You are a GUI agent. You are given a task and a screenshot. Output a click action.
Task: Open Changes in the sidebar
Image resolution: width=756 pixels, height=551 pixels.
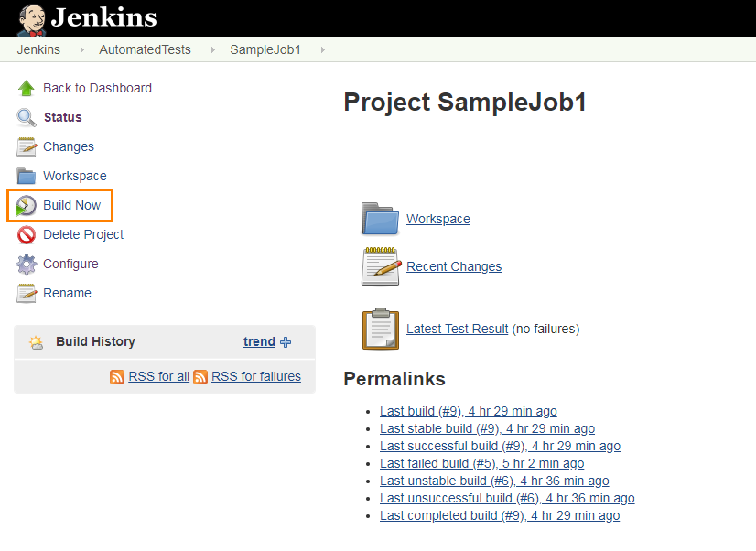coord(69,147)
